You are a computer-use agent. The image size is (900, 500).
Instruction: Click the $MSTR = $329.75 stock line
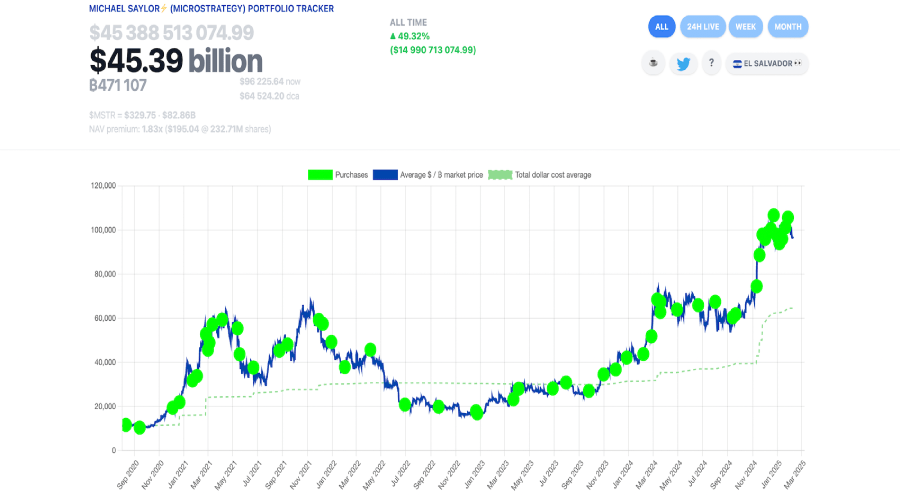(142, 115)
